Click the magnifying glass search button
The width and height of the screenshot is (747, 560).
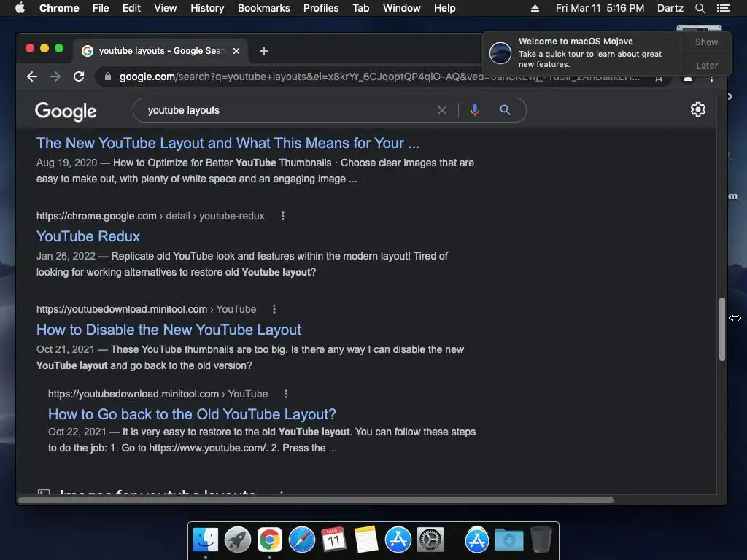505,111
